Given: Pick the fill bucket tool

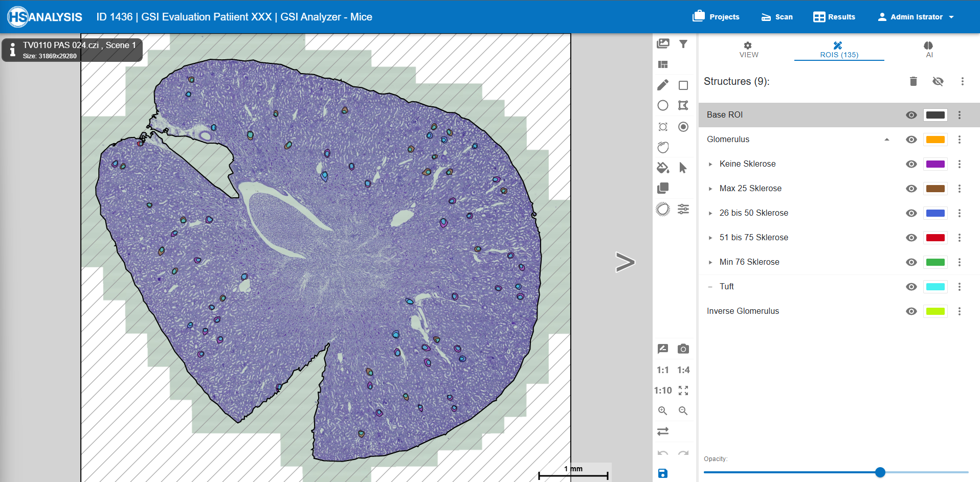Looking at the screenshot, I should click(663, 168).
